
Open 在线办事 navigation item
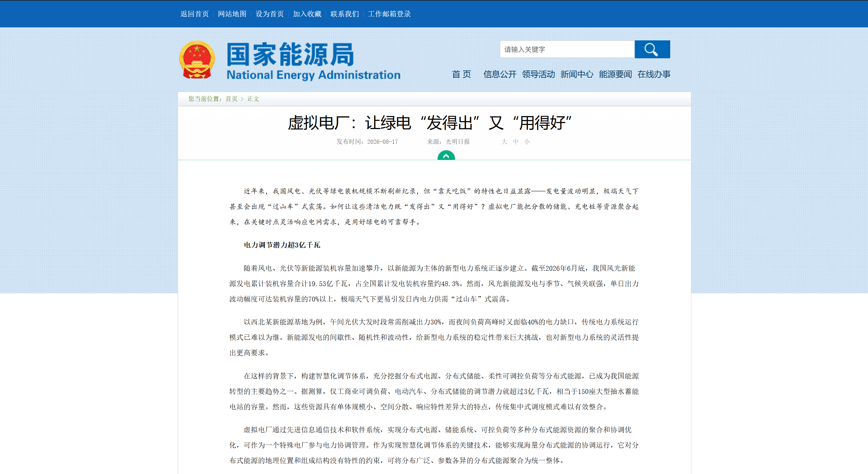654,74
